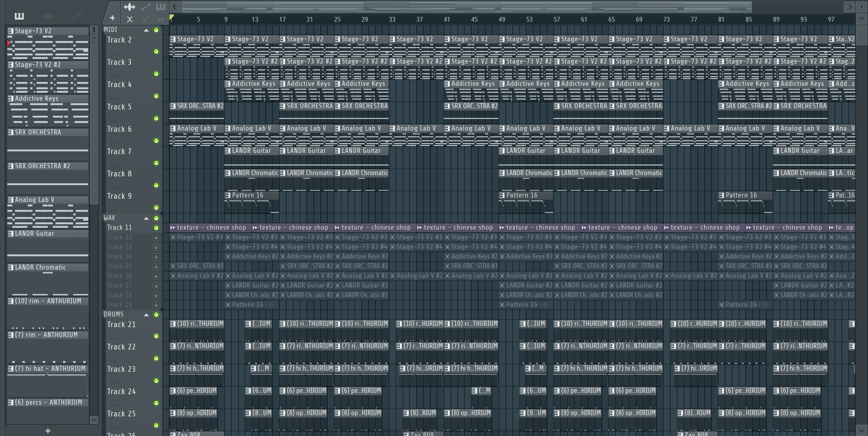Image resolution: width=868 pixels, height=436 pixels.
Task: Click the muted X icon of Stage-73 V2 #3 at bar 1 on Track 12
Action: [173, 237]
